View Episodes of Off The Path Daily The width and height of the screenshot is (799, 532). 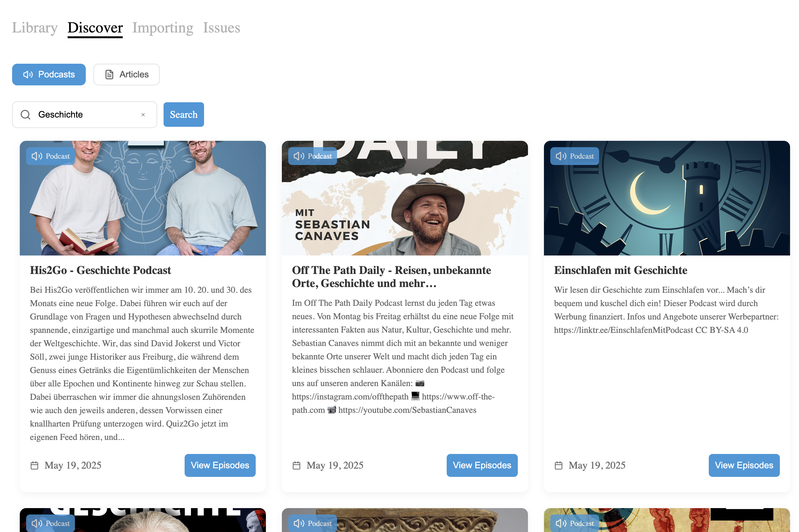tap(482, 465)
